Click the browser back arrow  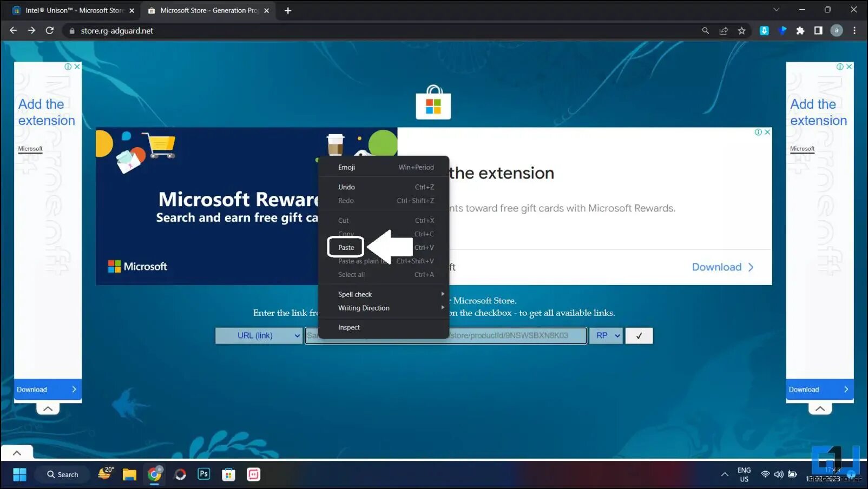[x=14, y=31]
